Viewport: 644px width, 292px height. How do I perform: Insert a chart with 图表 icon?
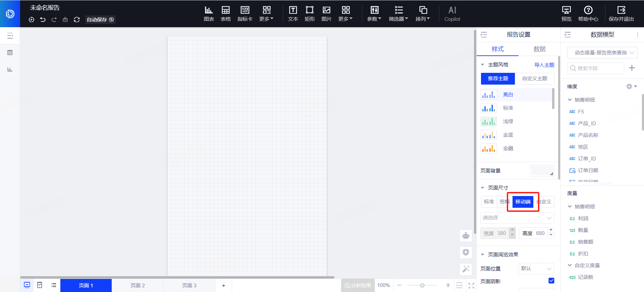tap(209, 14)
